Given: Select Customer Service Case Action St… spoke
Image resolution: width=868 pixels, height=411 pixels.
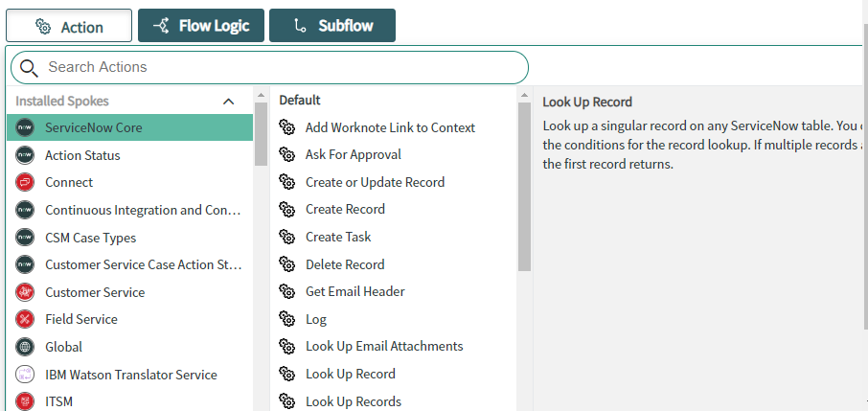Looking at the screenshot, I should [x=129, y=264].
